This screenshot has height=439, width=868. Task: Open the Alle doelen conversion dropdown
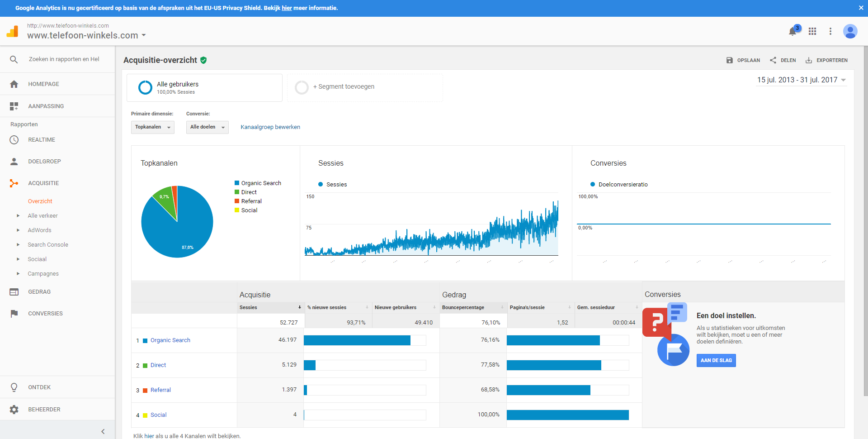pyautogui.click(x=208, y=127)
